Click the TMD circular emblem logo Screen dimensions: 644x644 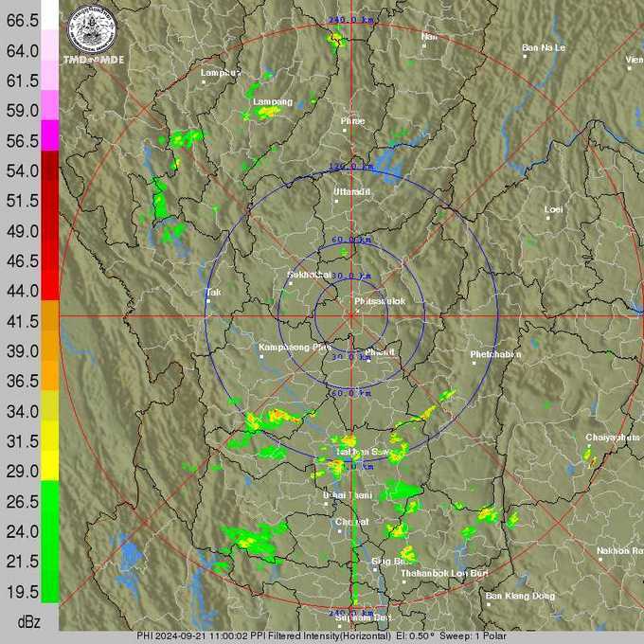(93, 29)
